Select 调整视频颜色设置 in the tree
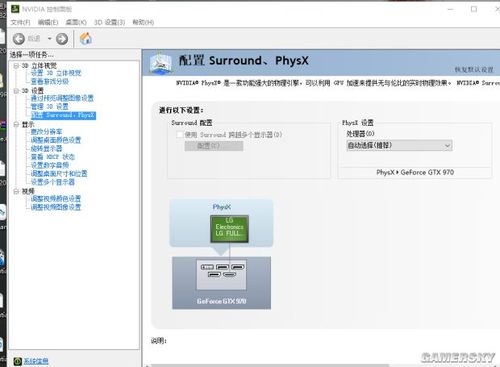The image size is (500, 367). point(56,199)
